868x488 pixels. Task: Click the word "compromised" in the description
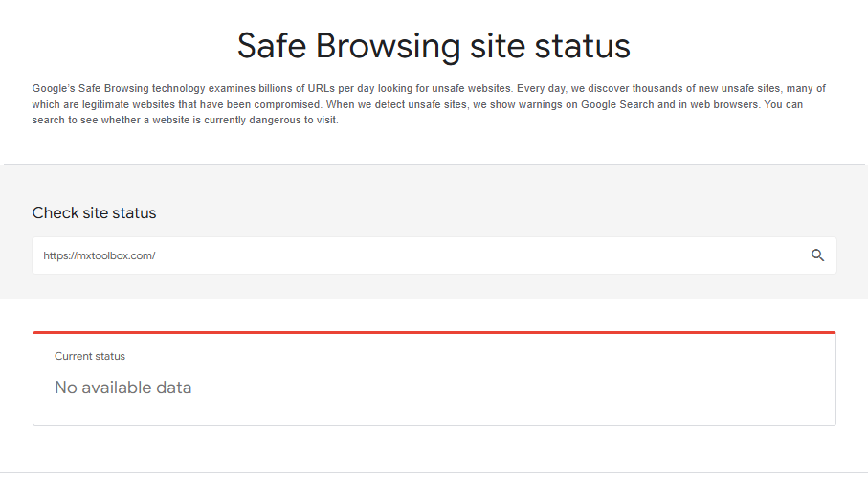pos(271,104)
